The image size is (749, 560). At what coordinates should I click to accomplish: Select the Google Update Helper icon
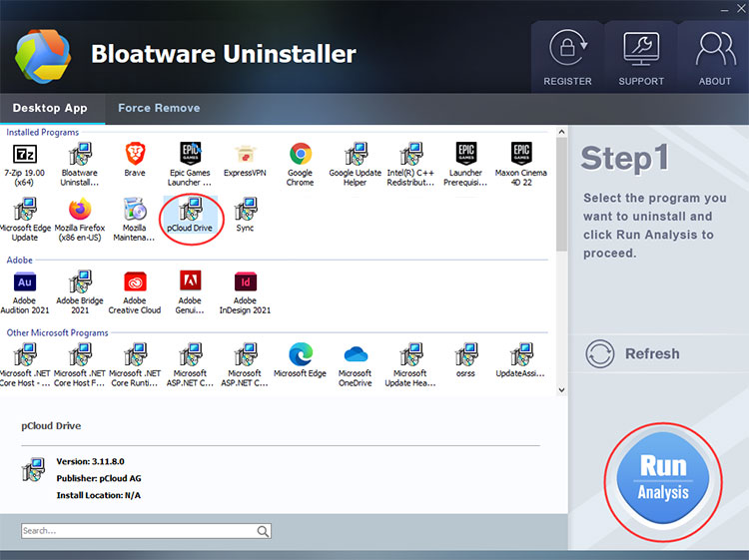(356, 154)
